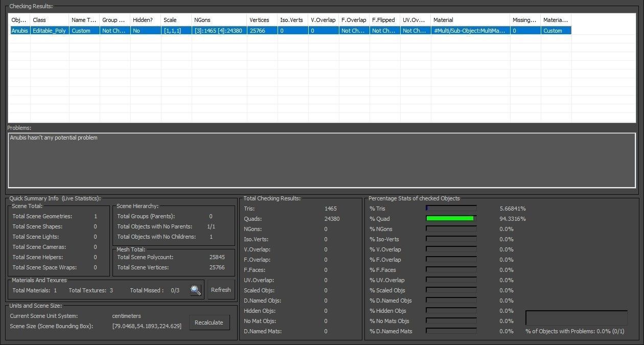Click the V.Overlap column header
Viewport: 644px width, 345px height.
324,20
